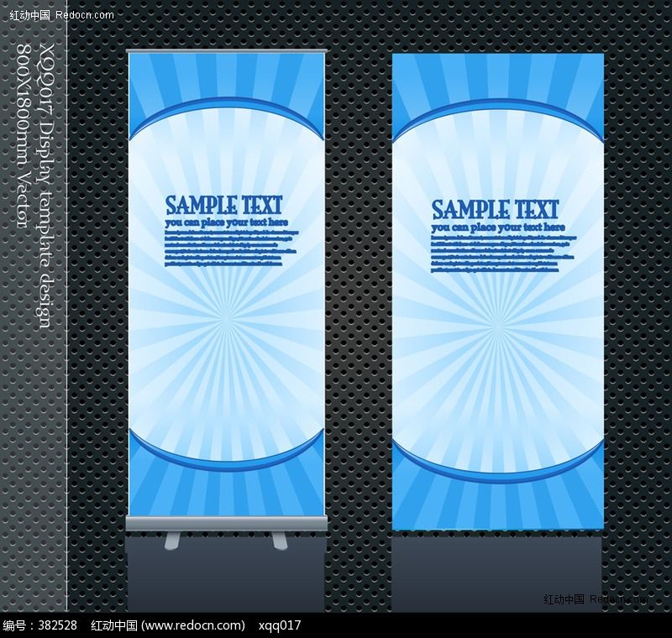672x638 pixels.
Task: Click the right banner's SAMPLE TEXT heading
Action: [495, 210]
